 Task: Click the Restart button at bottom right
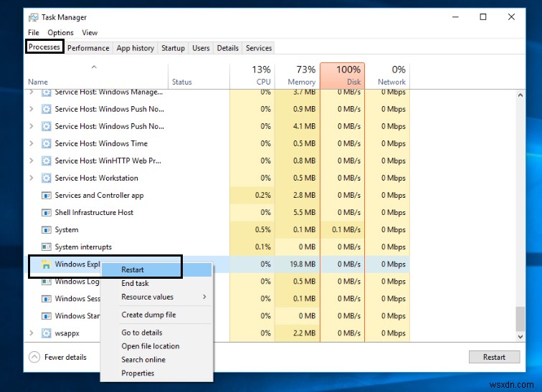494,357
